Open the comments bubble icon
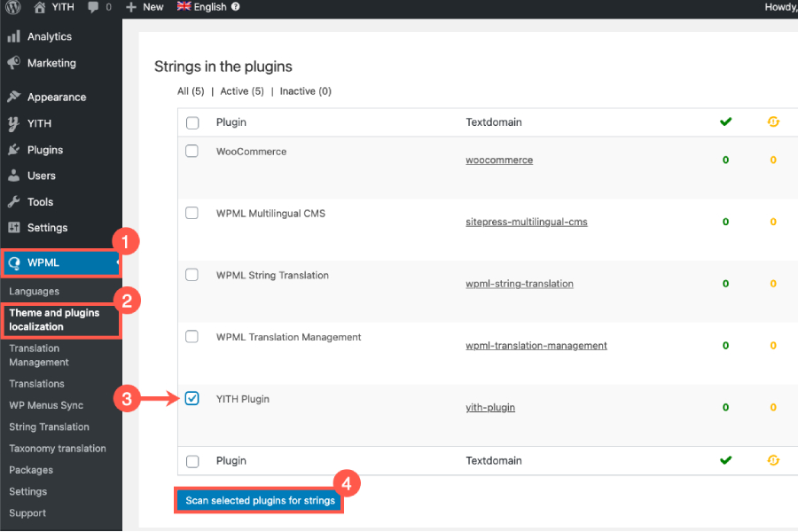 (x=93, y=7)
